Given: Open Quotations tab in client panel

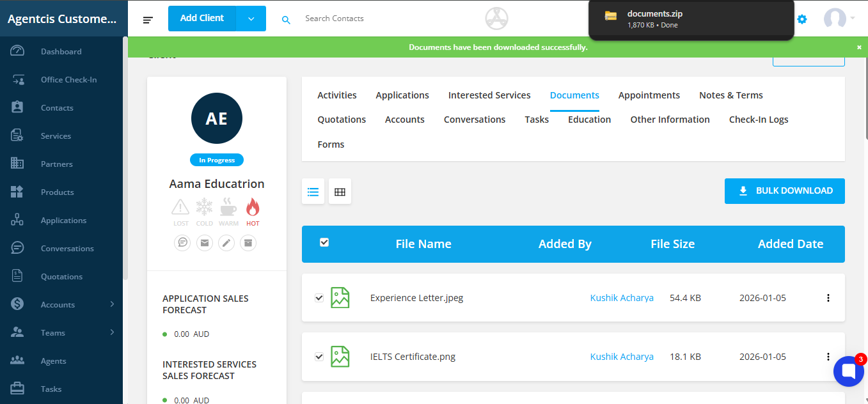Looking at the screenshot, I should pyautogui.click(x=342, y=120).
